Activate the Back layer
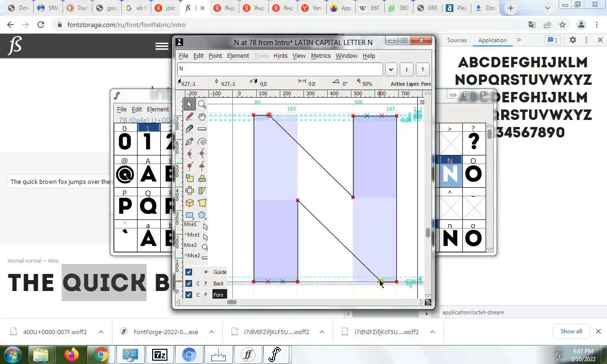Screen dimensions: 607x364 pos(219,283)
